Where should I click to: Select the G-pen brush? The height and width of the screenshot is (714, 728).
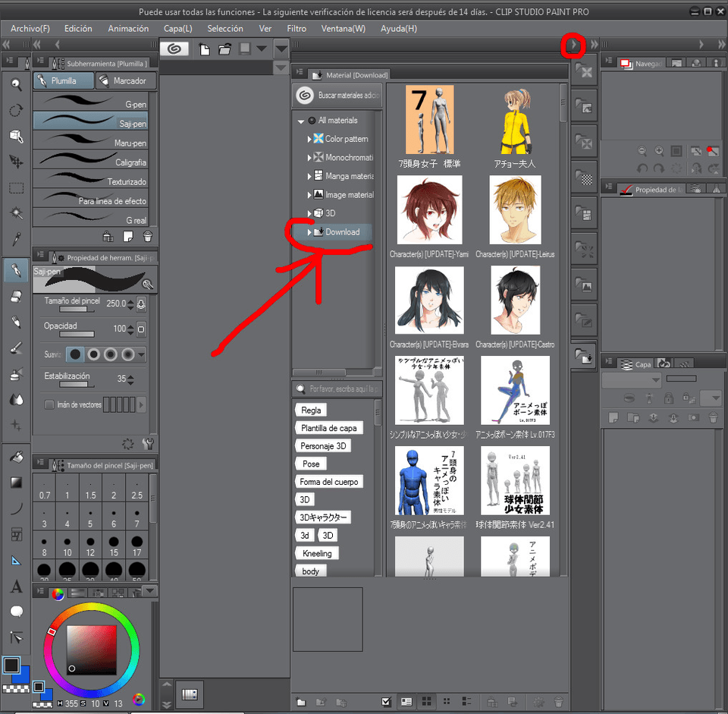pyautogui.click(x=91, y=102)
